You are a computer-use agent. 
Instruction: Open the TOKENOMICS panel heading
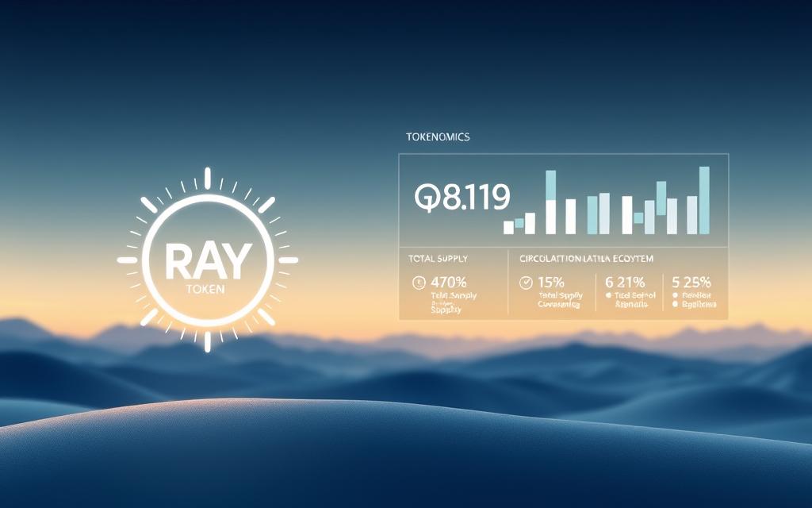[438, 137]
